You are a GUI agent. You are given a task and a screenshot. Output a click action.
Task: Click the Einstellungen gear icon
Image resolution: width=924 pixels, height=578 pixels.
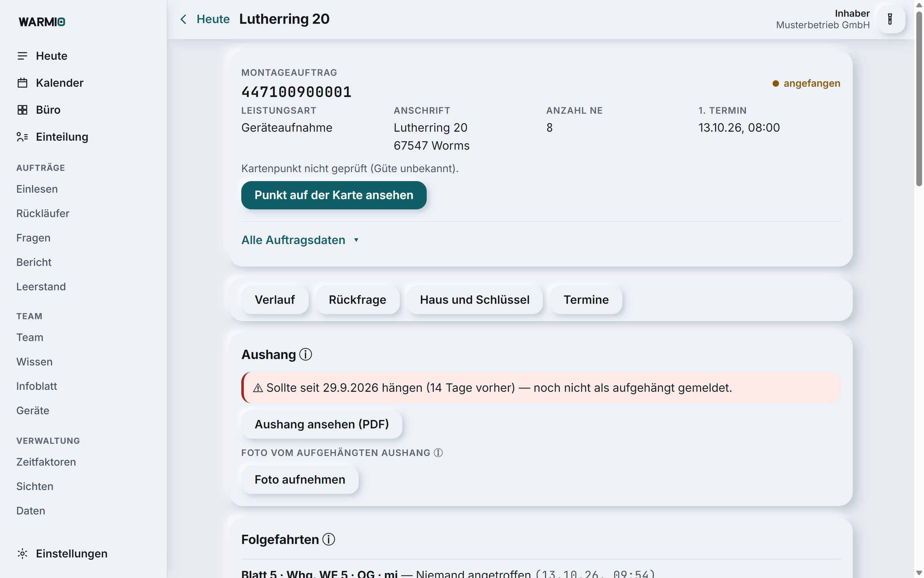click(x=22, y=554)
